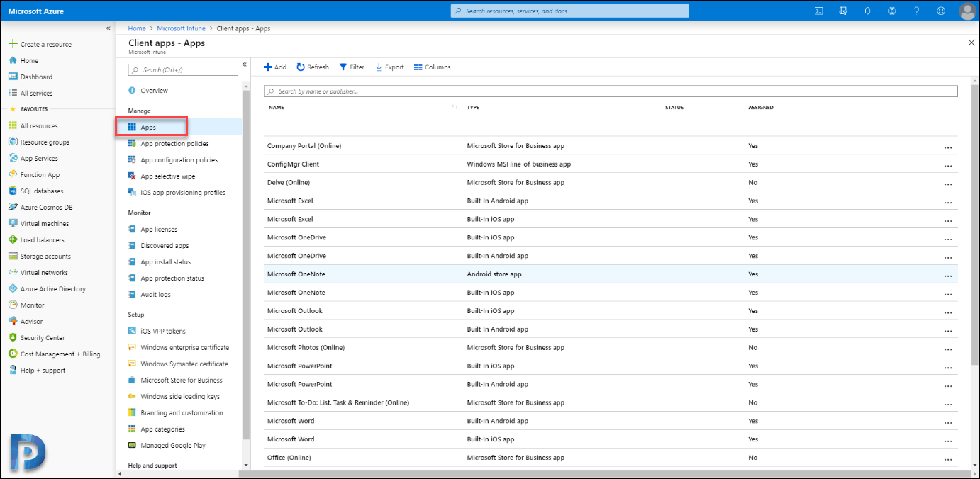Click the Storage accounts icon
980x479 pixels.
point(13,256)
